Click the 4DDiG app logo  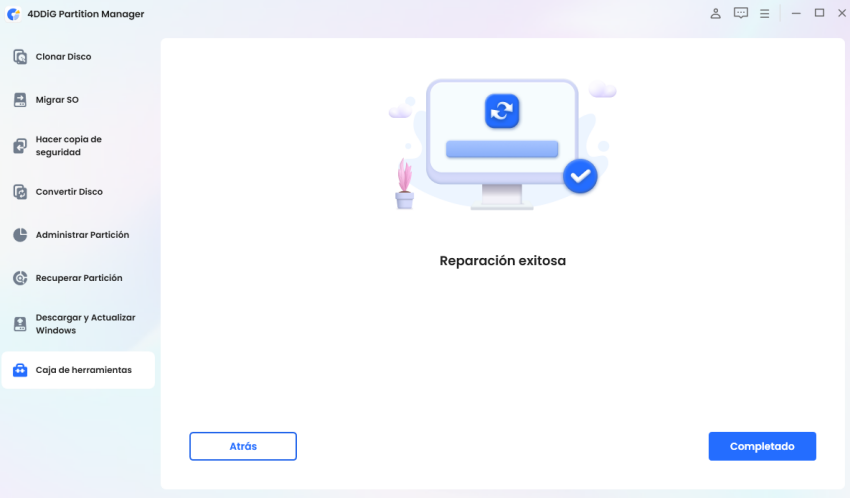click(14, 14)
